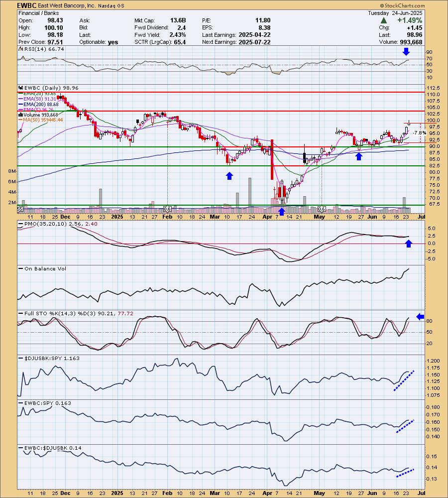
Task: Select the Mkt Cap value 13.6B
Action: coord(178,20)
